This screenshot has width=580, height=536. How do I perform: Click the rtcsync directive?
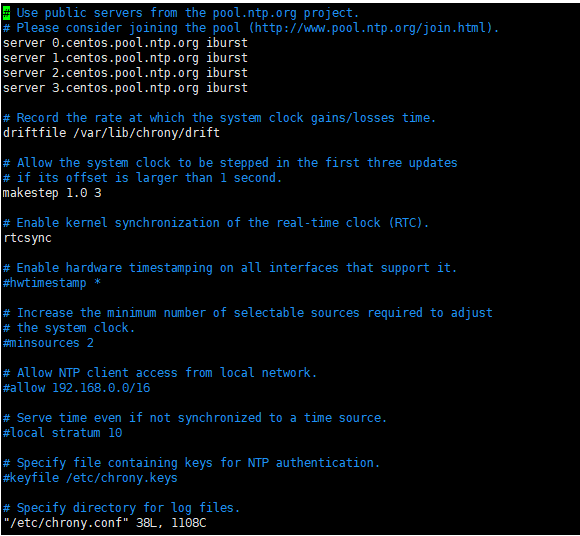[27, 238]
